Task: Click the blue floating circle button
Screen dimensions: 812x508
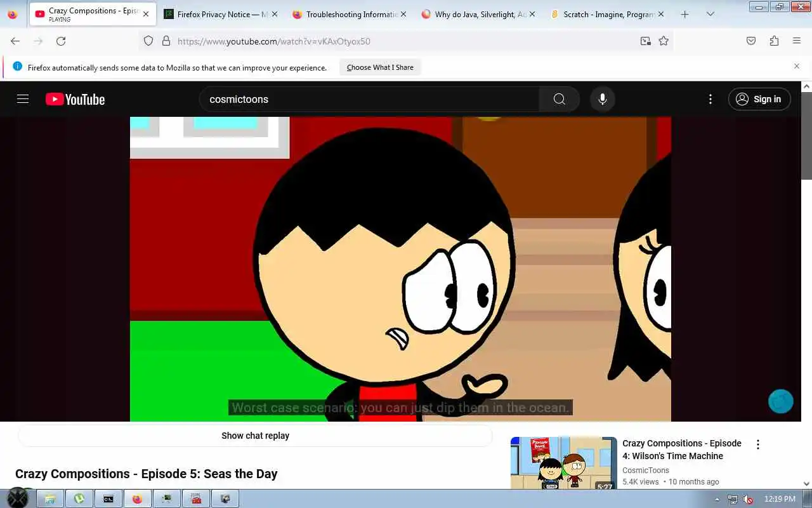Action: pos(780,401)
